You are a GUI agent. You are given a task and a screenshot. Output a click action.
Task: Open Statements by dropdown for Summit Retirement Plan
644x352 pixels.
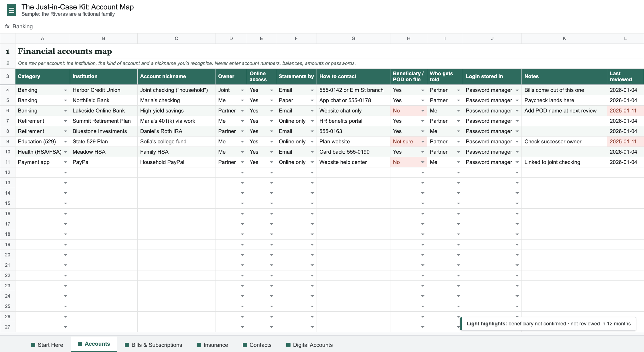[312, 121]
